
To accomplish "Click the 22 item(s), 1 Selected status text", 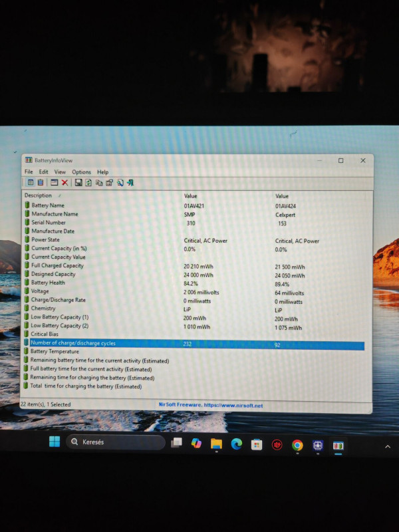I will pyautogui.click(x=45, y=404).
